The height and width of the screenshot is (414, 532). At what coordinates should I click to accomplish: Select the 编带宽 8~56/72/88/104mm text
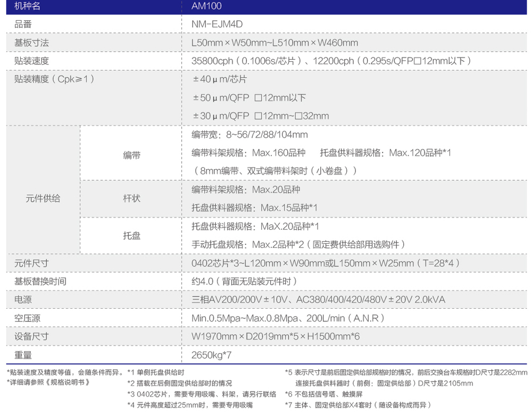[250, 135]
